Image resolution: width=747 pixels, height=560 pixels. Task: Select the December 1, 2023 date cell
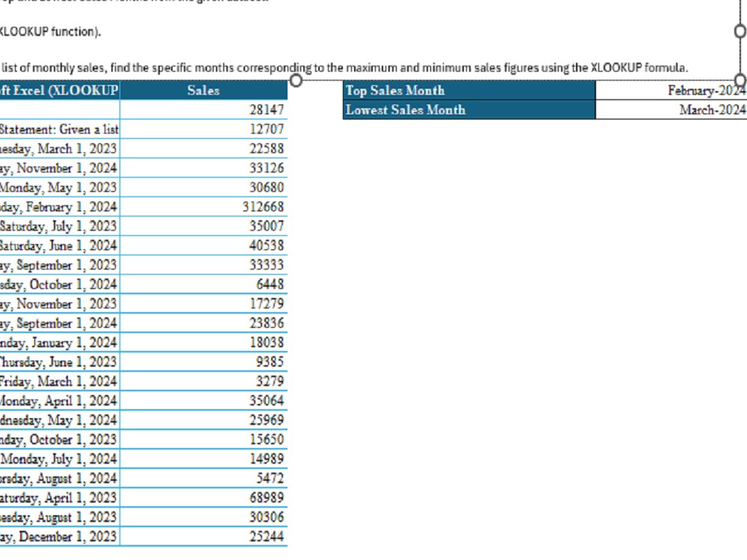coord(60,537)
